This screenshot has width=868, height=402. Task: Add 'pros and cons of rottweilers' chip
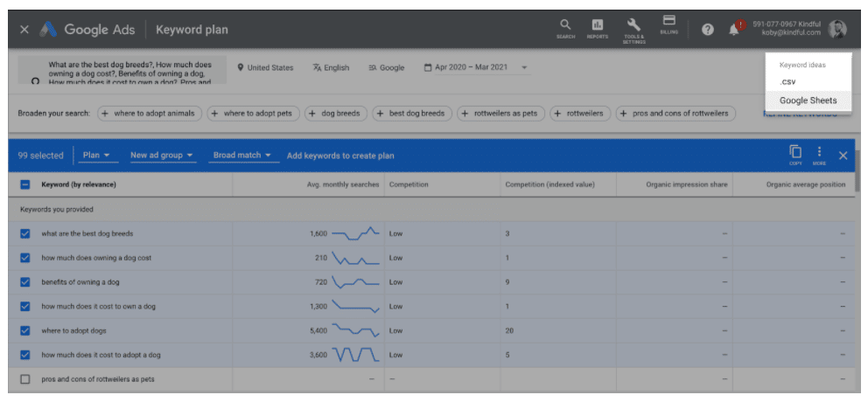click(675, 114)
